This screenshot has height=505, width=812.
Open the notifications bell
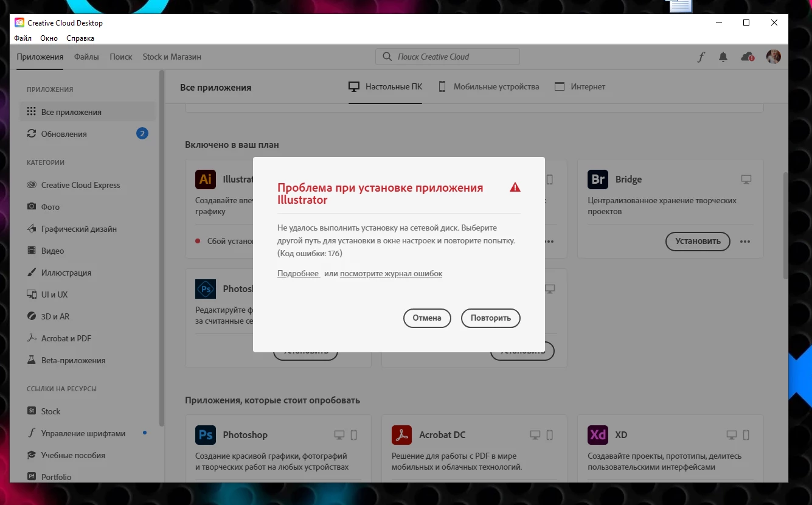point(723,57)
